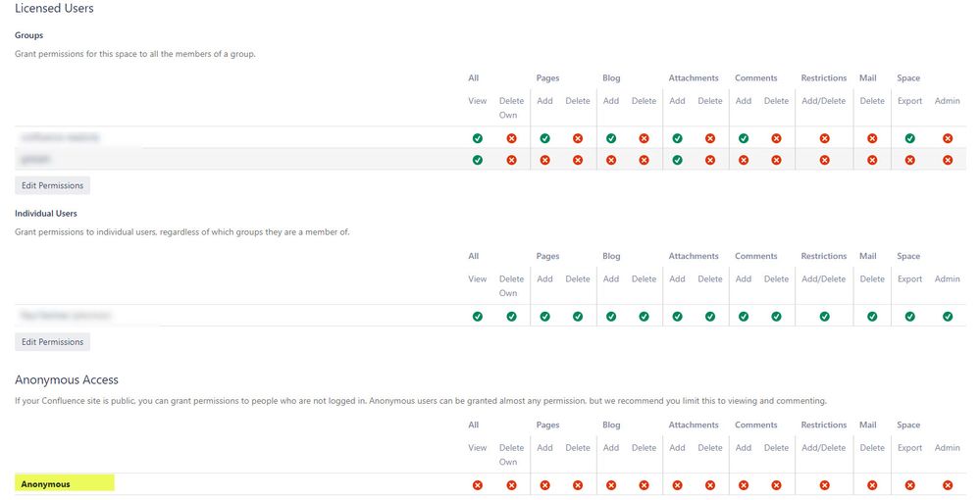Image resolution: width=980 pixels, height=500 pixels.
Task: Click Export column label in Groups table
Action: (910, 101)
